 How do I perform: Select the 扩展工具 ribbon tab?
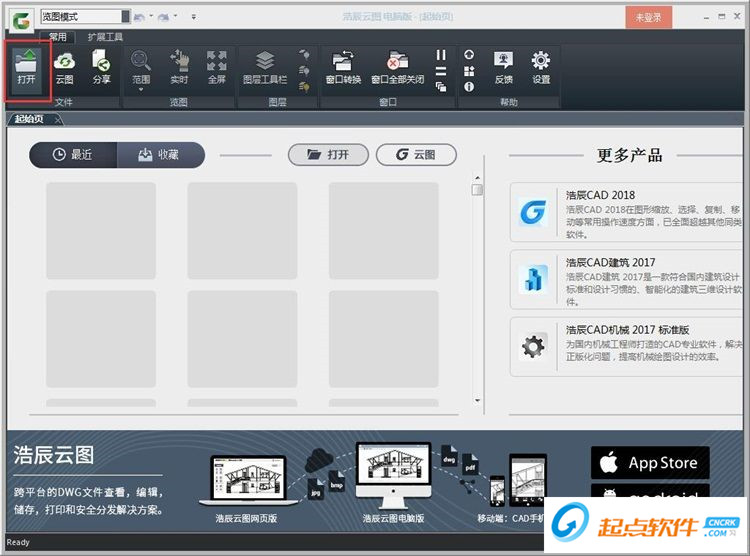(105, 37)
